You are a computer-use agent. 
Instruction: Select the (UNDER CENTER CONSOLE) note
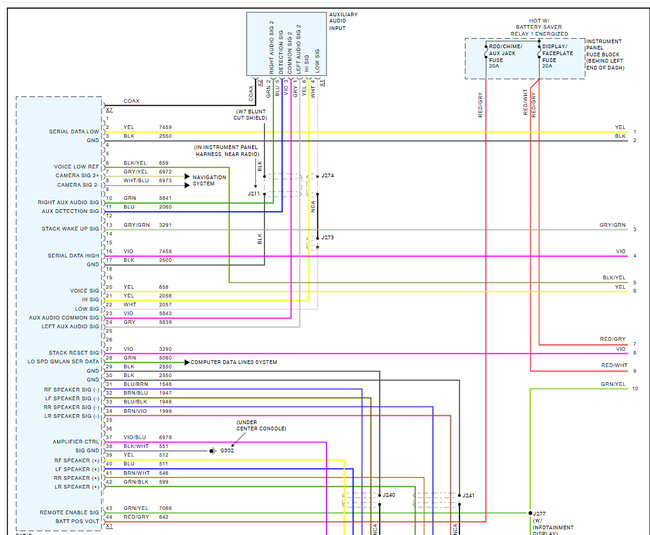[261, 425]
